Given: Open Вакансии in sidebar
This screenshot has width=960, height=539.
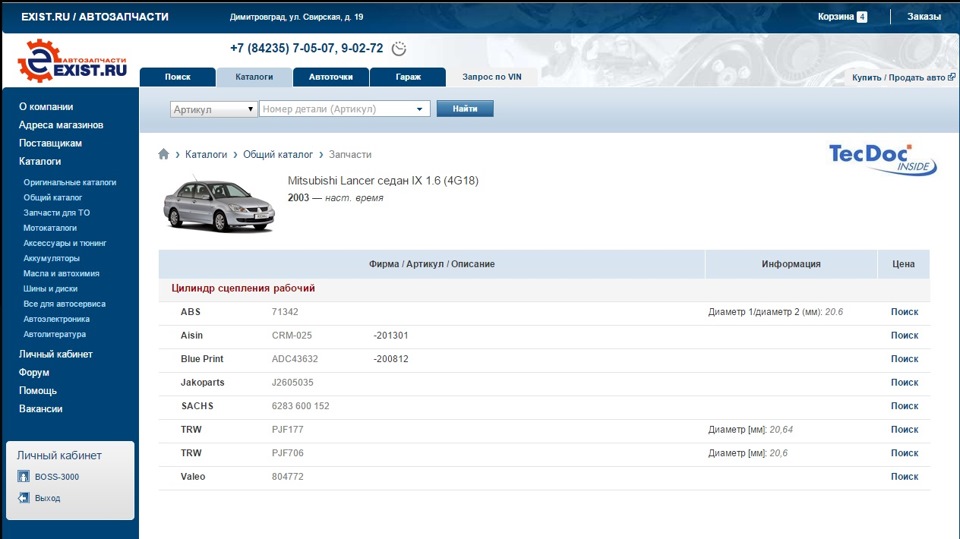Looking at the screenshot, I should click(40, 409).
